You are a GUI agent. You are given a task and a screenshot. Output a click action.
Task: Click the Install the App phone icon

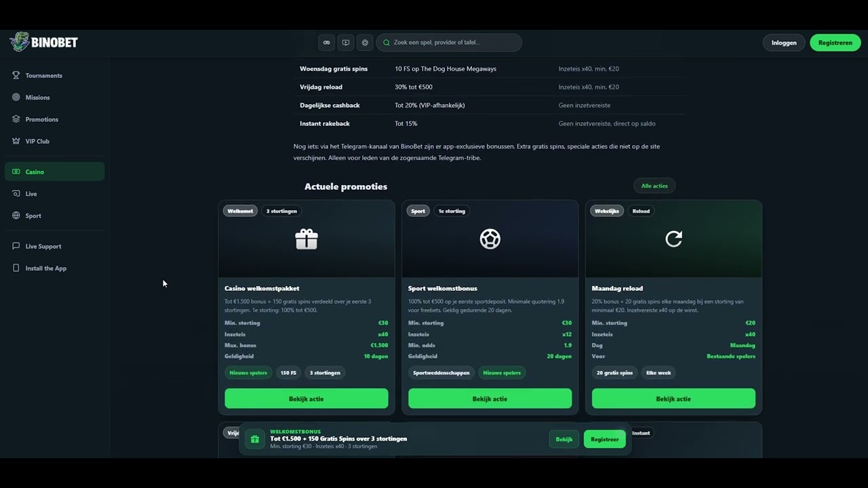(x=16, y=268)
